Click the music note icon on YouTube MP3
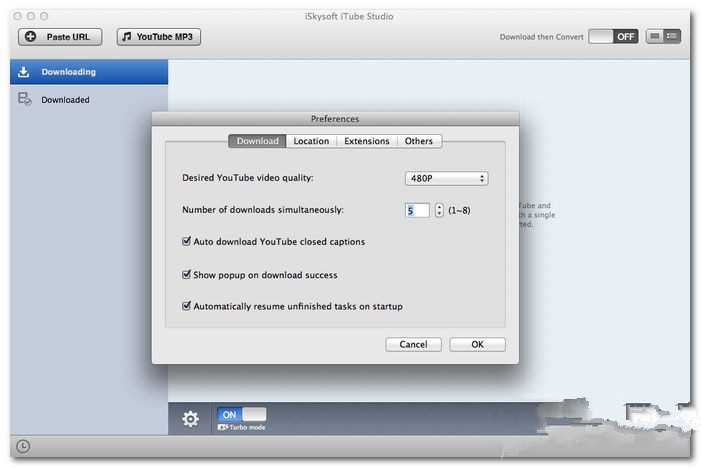Image resolution: width=701 pixels, height=468 pixels. [127, 37]
